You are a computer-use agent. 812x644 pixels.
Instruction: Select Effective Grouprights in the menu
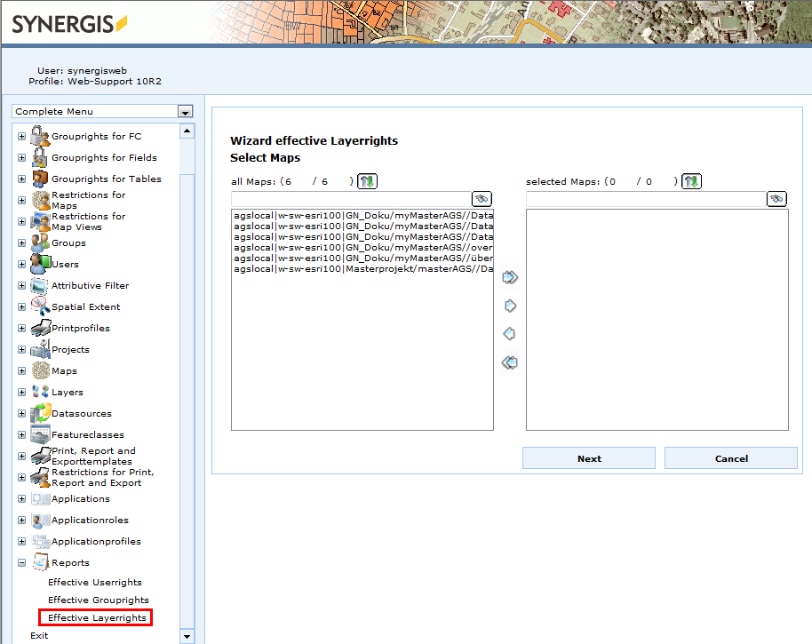click(98, 600)
